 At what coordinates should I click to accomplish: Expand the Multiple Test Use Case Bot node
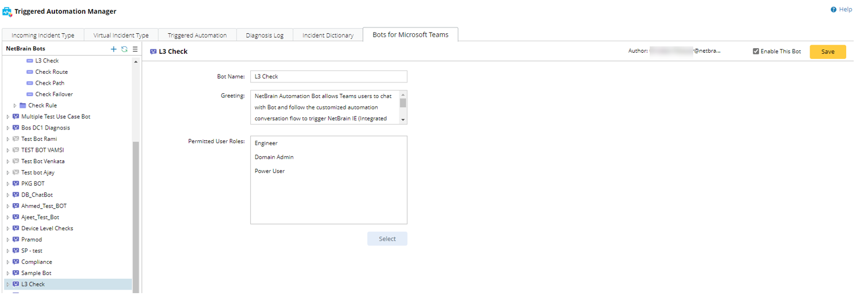[x=8, y=117]
